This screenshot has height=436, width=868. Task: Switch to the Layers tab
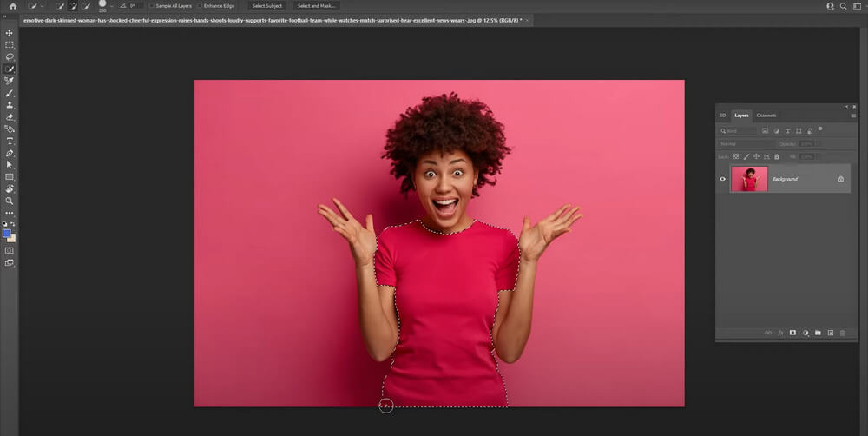point(741,116)
